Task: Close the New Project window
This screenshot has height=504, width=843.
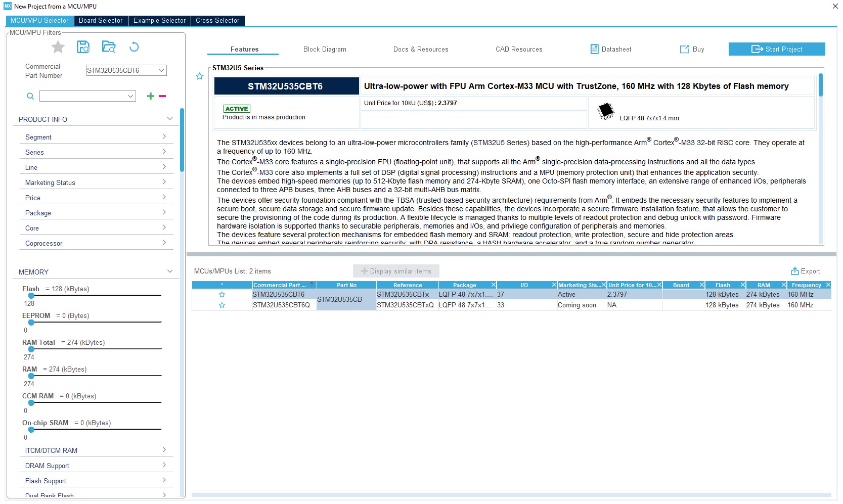Action: 835,6
